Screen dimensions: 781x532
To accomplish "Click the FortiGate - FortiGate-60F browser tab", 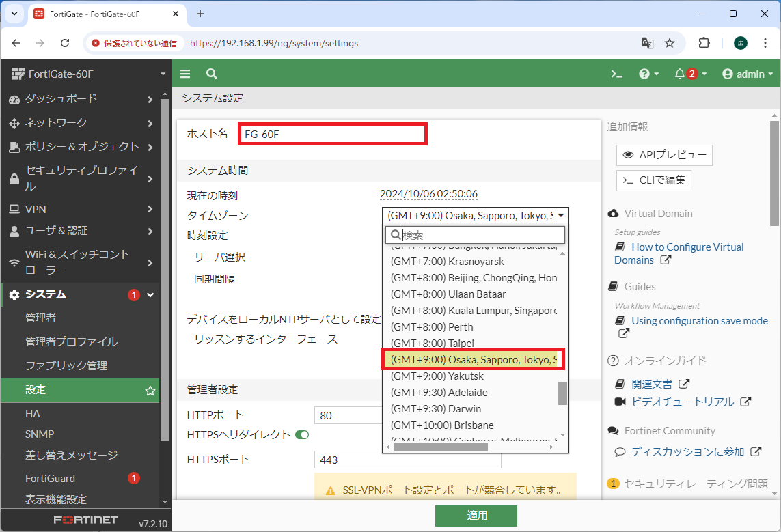I will pyautogui.click(x=96, y=13).
